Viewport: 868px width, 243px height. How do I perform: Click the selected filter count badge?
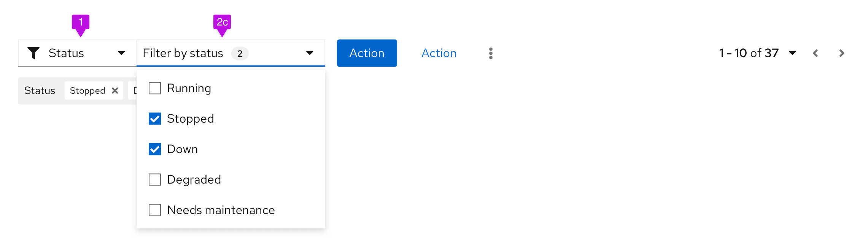pos(240,53)
